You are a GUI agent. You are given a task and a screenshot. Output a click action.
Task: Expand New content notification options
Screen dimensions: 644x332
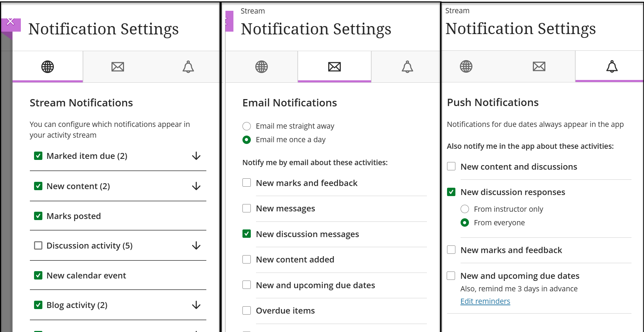pos(196,187)
